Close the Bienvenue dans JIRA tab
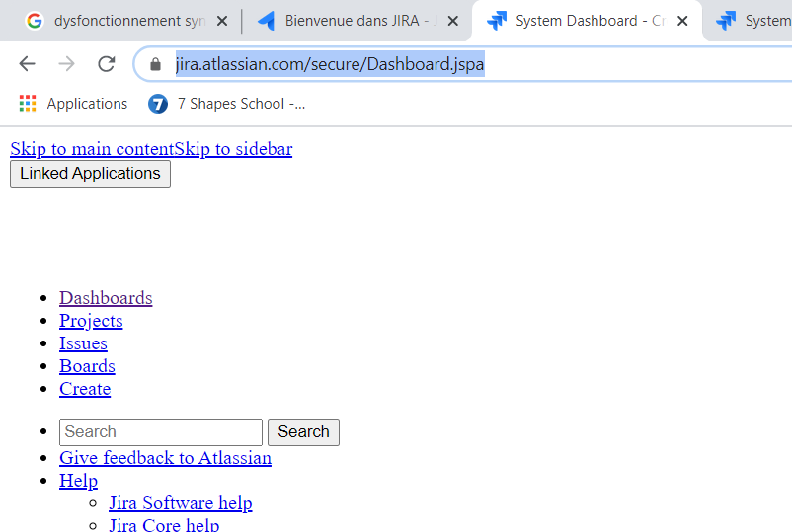792x532 pixels. click(x=452, y=21)
